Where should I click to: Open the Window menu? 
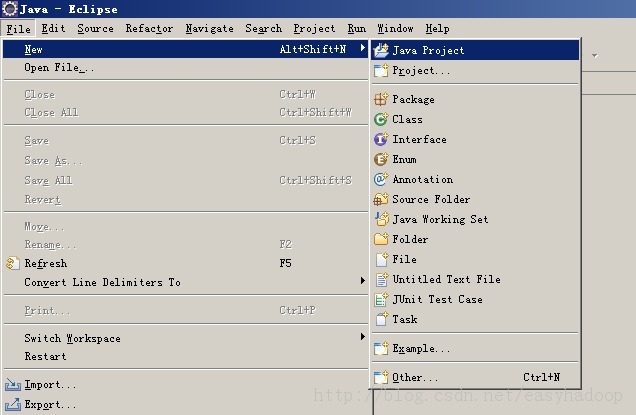tap(395, 29)
